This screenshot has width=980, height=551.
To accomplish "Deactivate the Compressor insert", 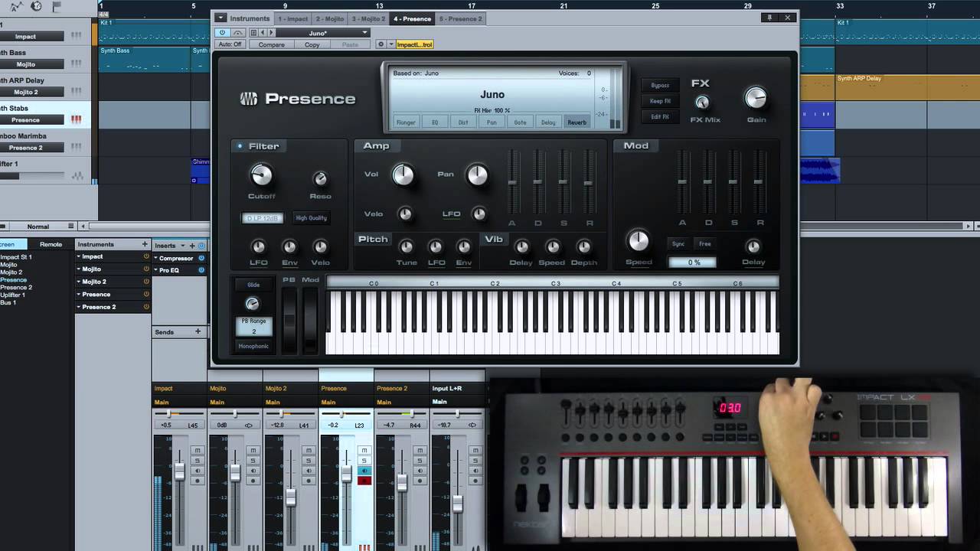I will pyautogui.click(x=201, y=258).
